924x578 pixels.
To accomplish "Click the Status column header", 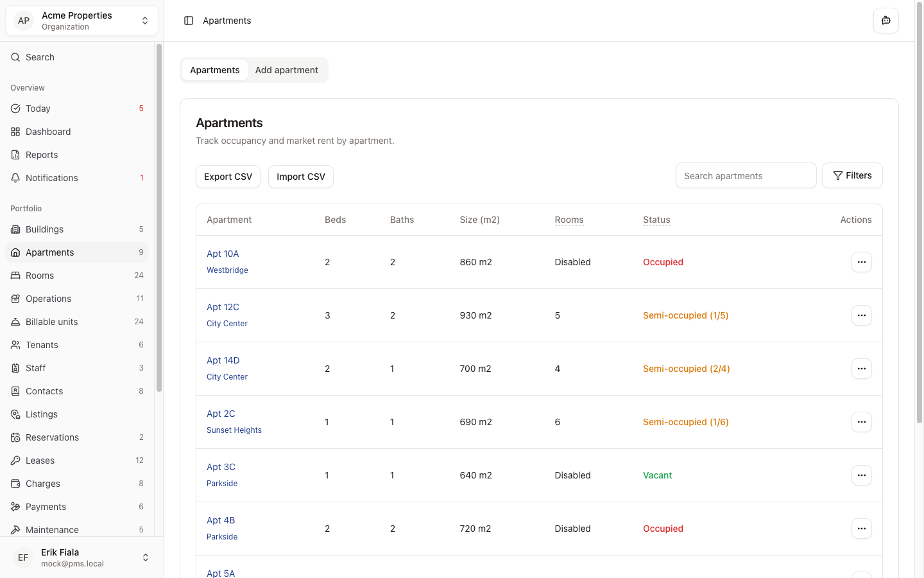I will (x=656, y=220).
